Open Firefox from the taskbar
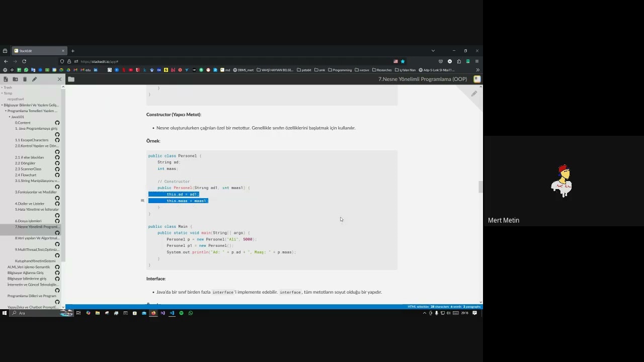The width and height of the screenshot is (644, 362). [x=153, y=313]
